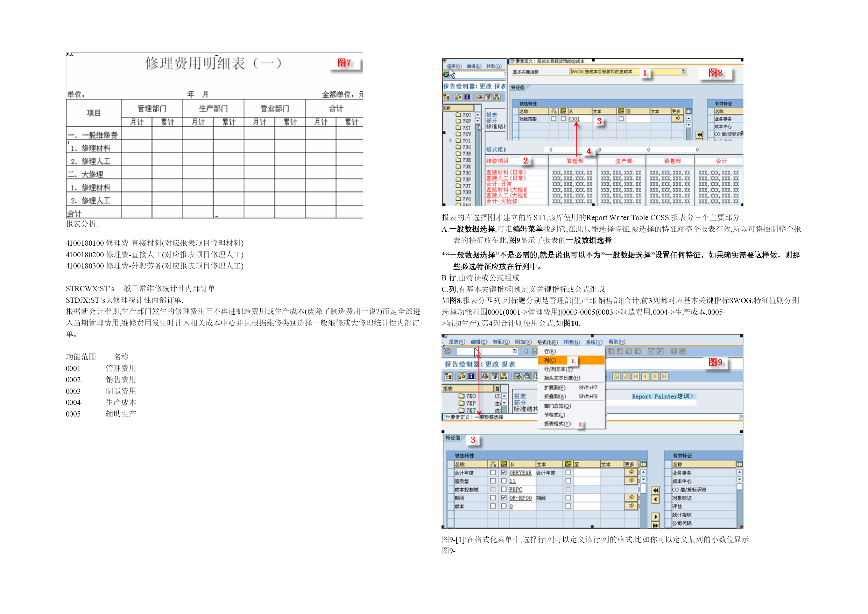The image size is (868, 614).
Task: Click the double-left move-all arrow in Figure 9
Action: (656, 491)
